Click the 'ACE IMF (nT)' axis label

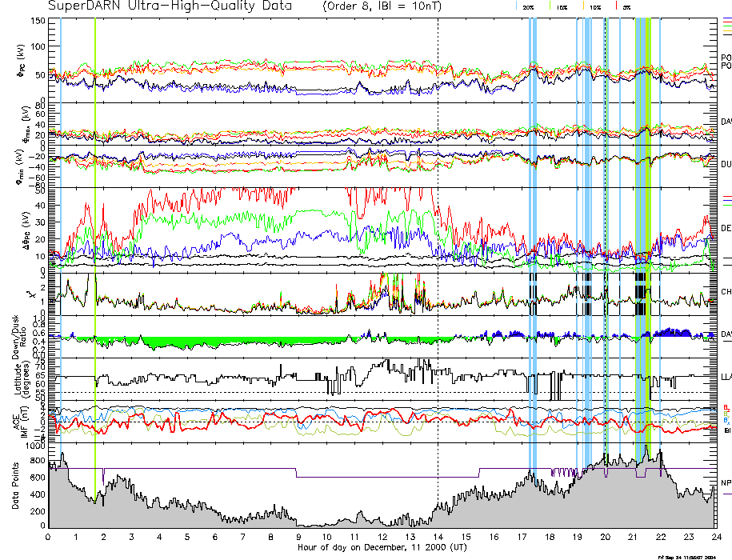click(x=21, y=422)
